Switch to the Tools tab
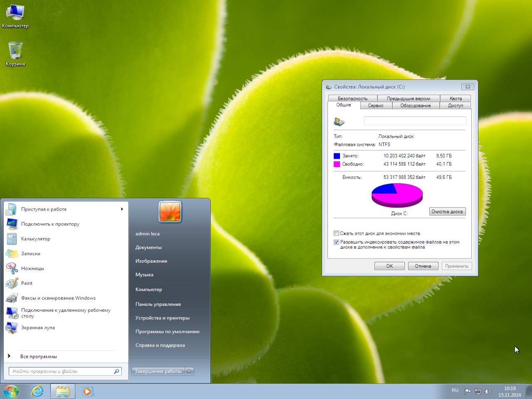This screenshot has height=399, width=532. coord(376,106)
